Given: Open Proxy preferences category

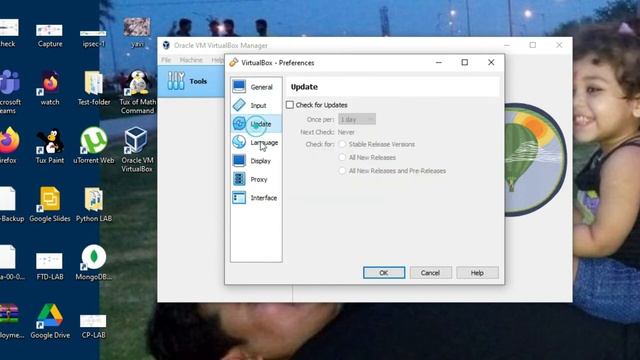Looking at the screenshot, I should [256, 179].
